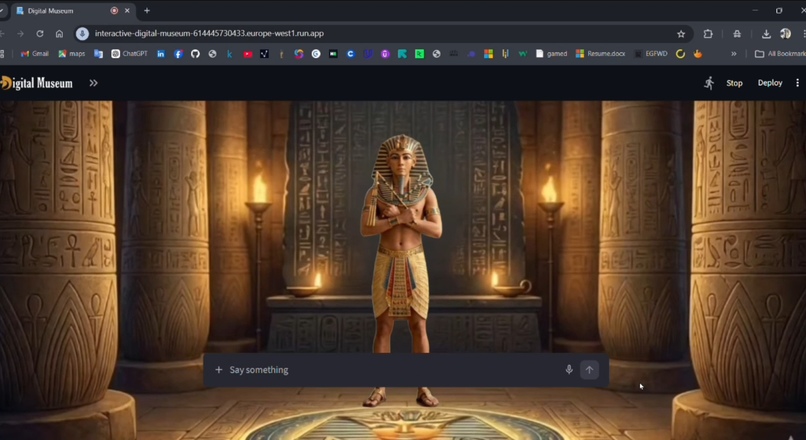Open the ChatGPT bookmark

130,53
